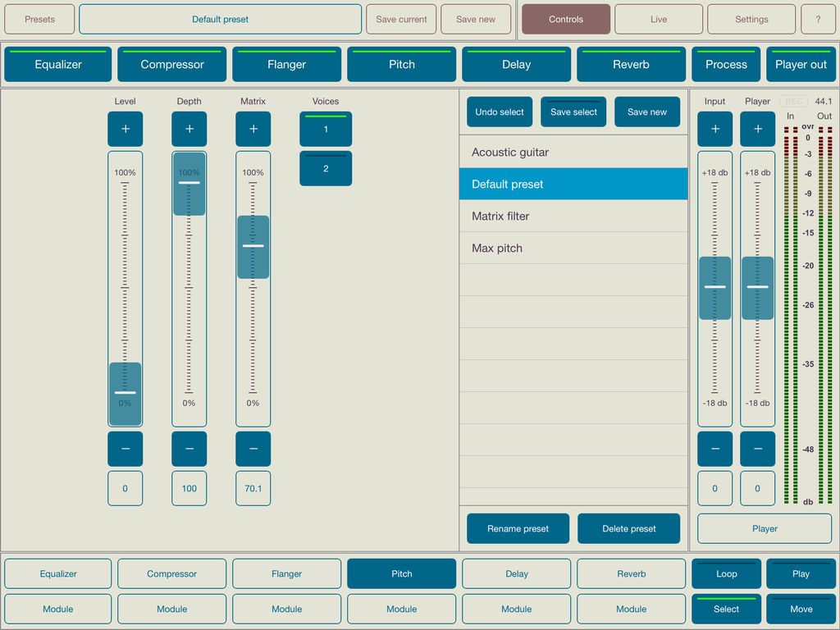The width and height of the screenshot is (840, 630).
Task: Click the Matrix value field showing 70.1
Action: (x=253, y=488)
